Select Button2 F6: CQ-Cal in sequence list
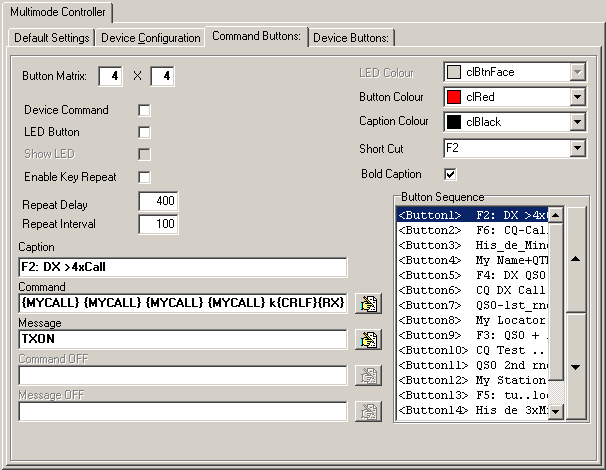The height and width of the screenshot is (470, 606). coord(473,230)
